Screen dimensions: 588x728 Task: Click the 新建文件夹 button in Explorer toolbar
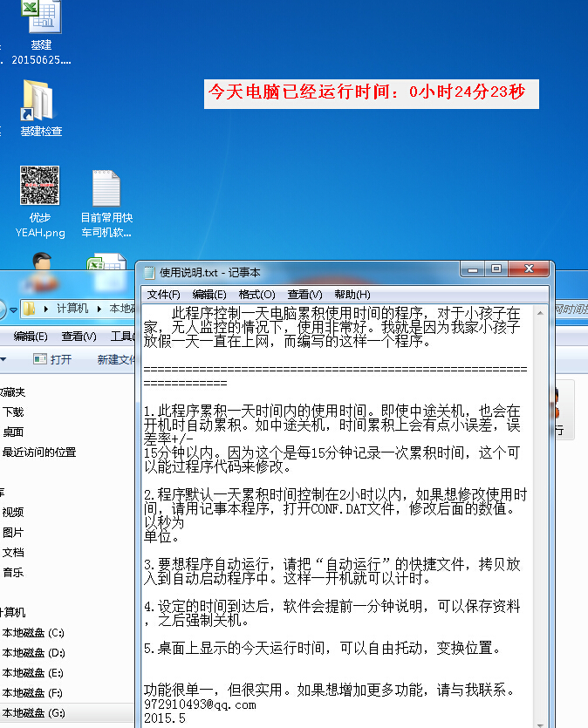click(116, 359)
